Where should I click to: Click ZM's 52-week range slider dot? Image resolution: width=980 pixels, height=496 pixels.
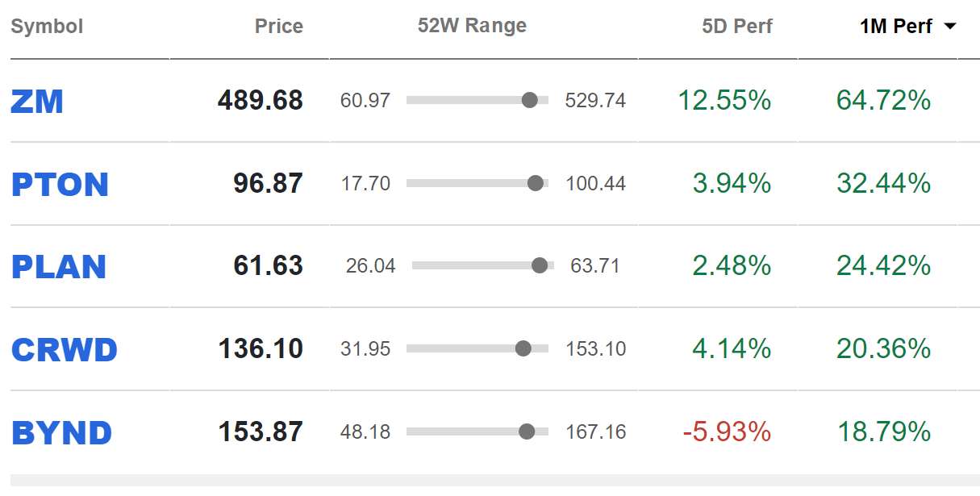(x=530, y=100)
